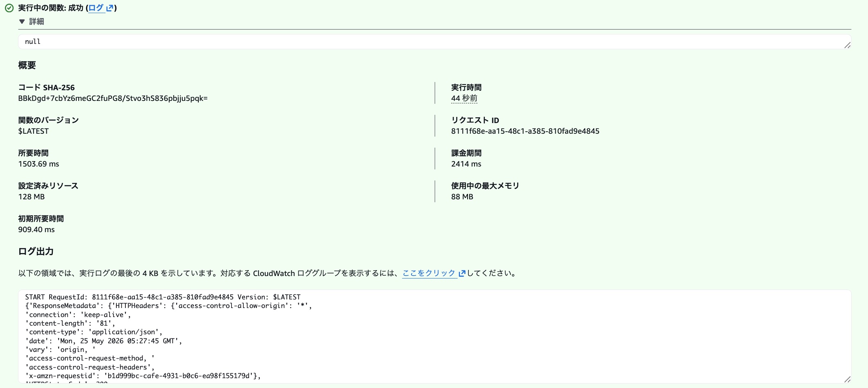
Task: Open the ここをクリック CloudWatch link
Action: pos(429,273)
